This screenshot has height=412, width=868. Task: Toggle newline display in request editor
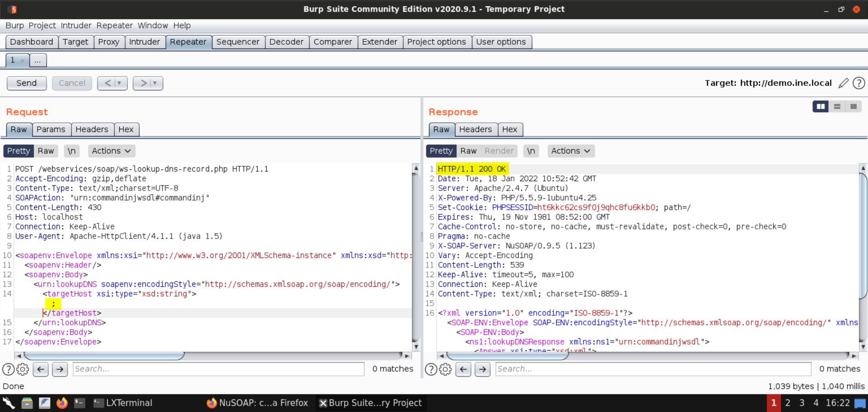[71, 151]
